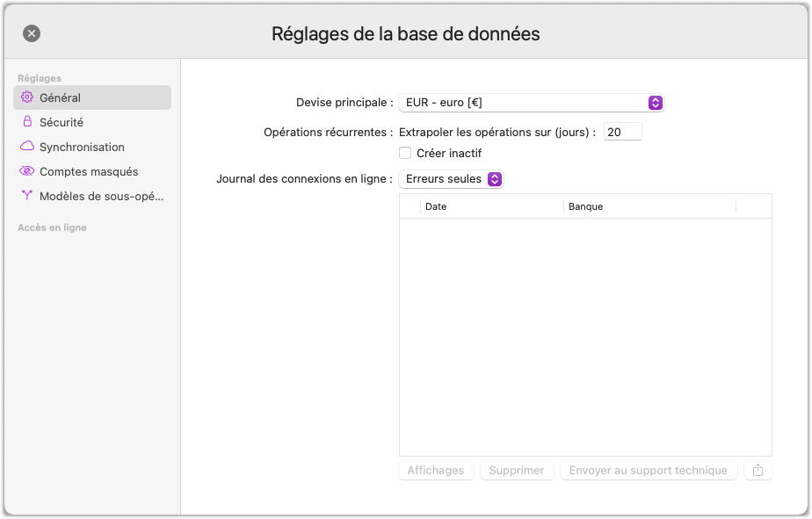Expand the Erreurs seules journal dropdown
Viewport: 812px width, 519px height.
451,179
